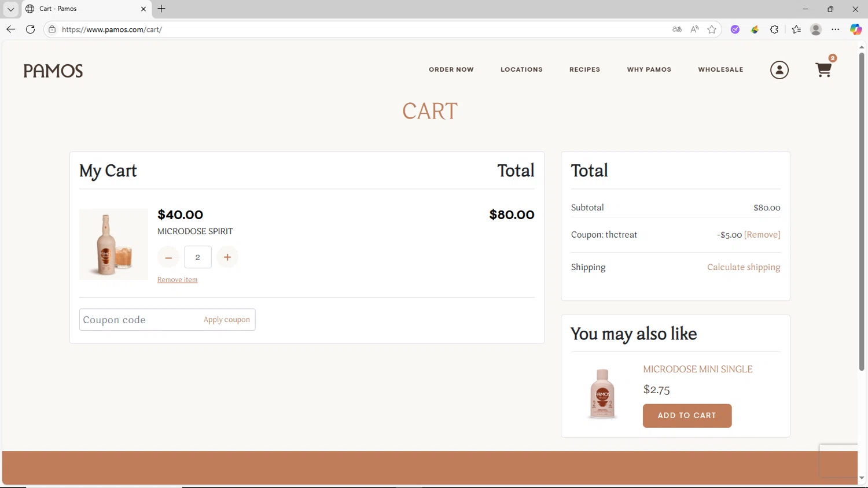
Task: Open browser extensions puzzle icon
Action: [x=774, y=29]
